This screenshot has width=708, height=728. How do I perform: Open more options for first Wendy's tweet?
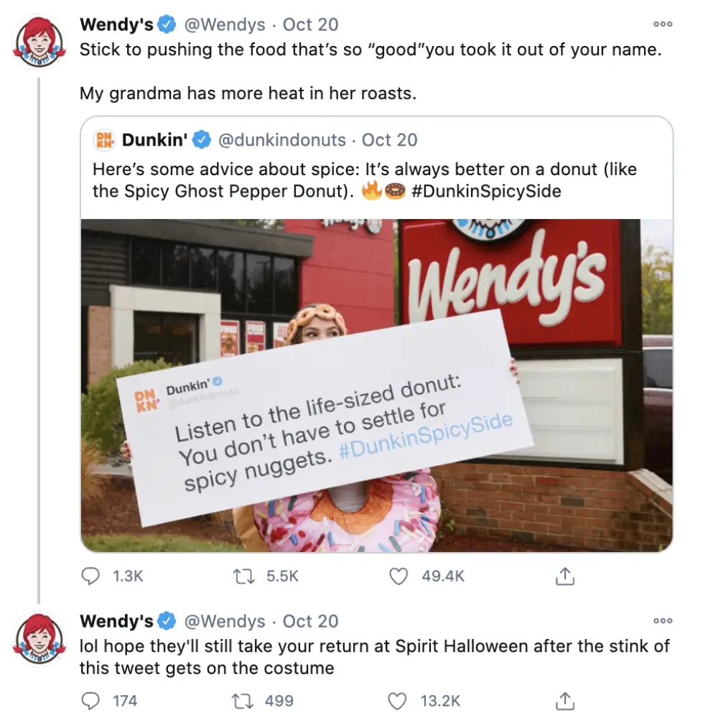click(x=663, y=24)
